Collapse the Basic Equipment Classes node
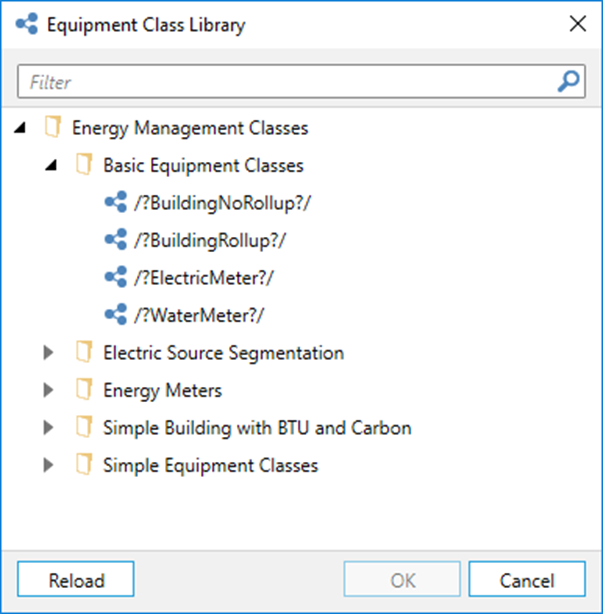 pos(51,165)
